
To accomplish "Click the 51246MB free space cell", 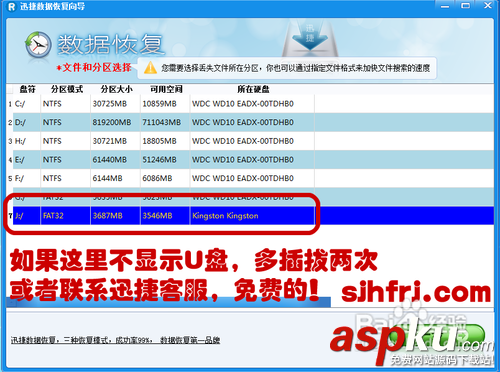I will pos(165,160).
